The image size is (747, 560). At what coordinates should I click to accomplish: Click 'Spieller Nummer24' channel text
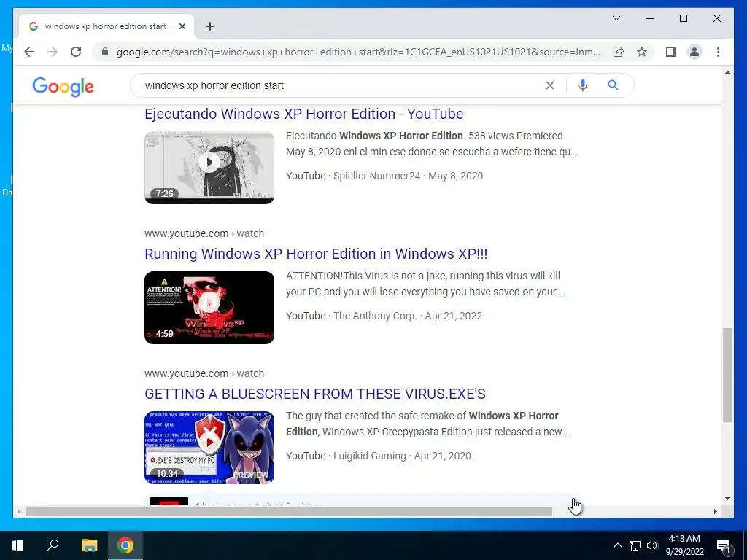(377, 176)
